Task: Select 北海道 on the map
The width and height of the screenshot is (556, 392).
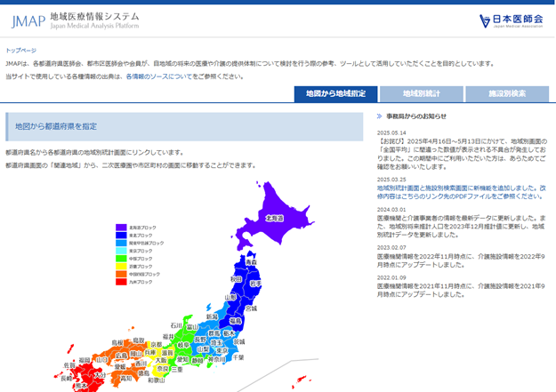Action: (275, 219)
